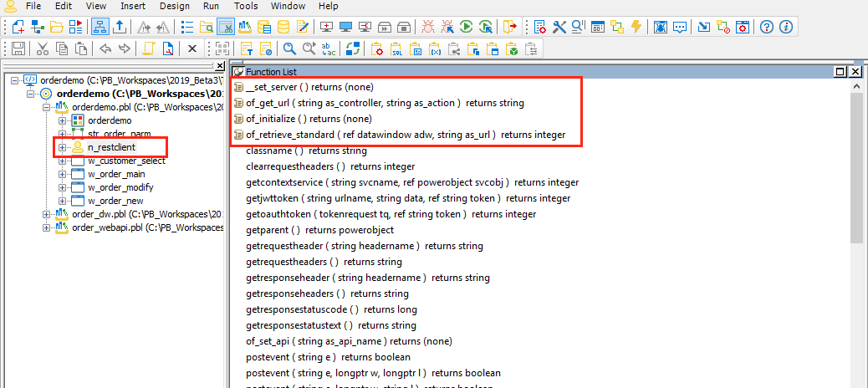Expand the w_order_main tree node

point(62,175)
